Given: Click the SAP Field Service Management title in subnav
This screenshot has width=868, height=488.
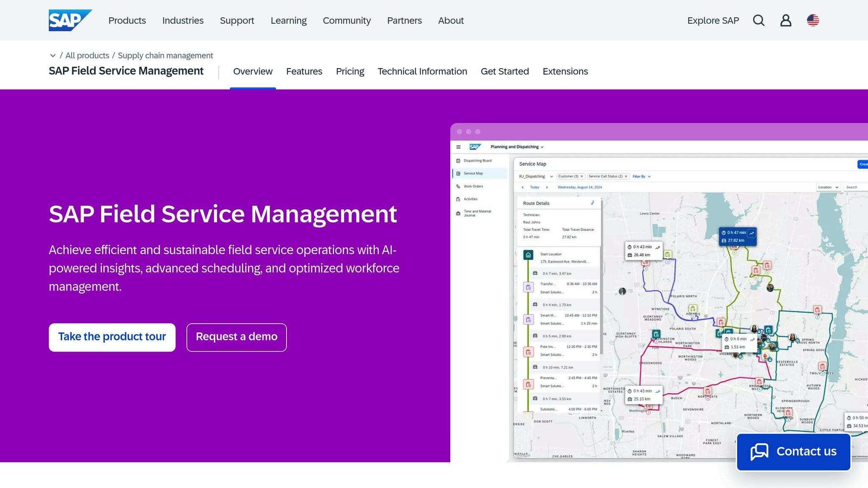Looking at the screenshot, I should point(126,71).
